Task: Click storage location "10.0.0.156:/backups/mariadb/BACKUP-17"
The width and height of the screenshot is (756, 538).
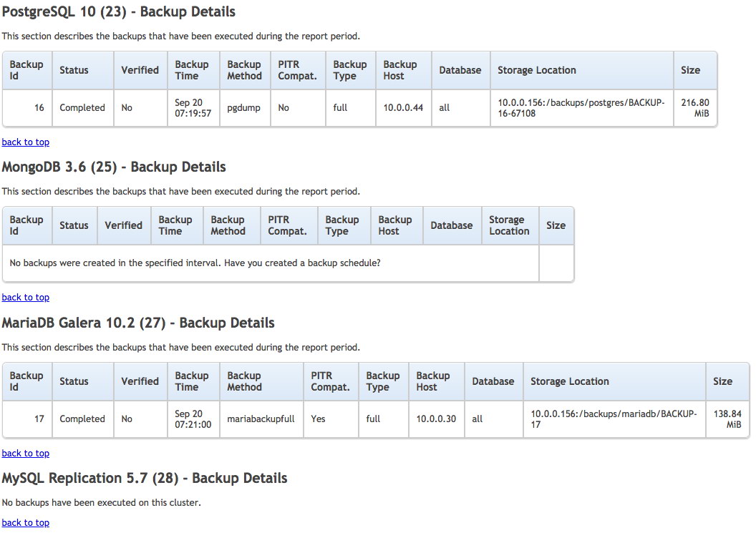Action: point(614,419)
